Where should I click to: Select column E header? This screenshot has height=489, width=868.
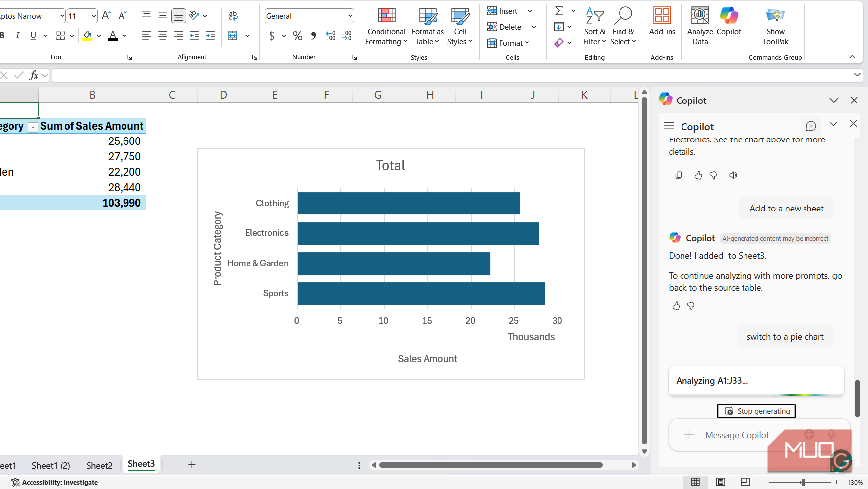(x=275, y=95)
